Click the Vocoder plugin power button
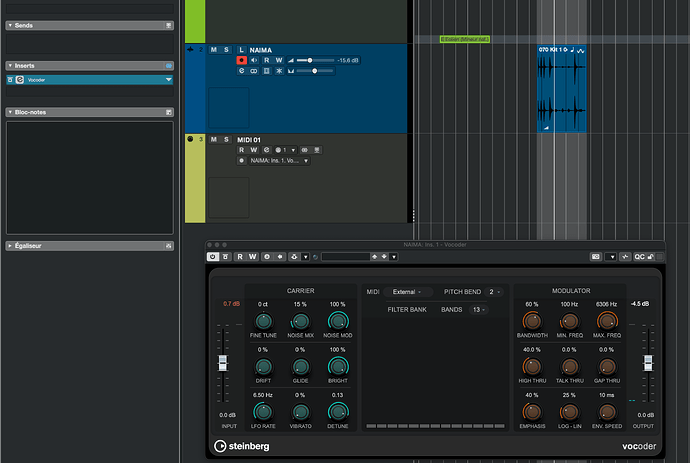Screen dimensions: 690x463 pos(213,257)
